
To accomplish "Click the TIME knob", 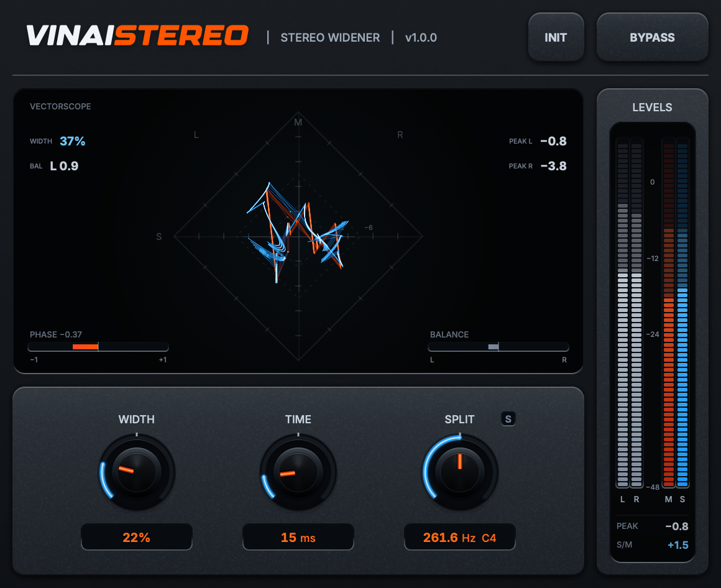I will tap(298, 472).
